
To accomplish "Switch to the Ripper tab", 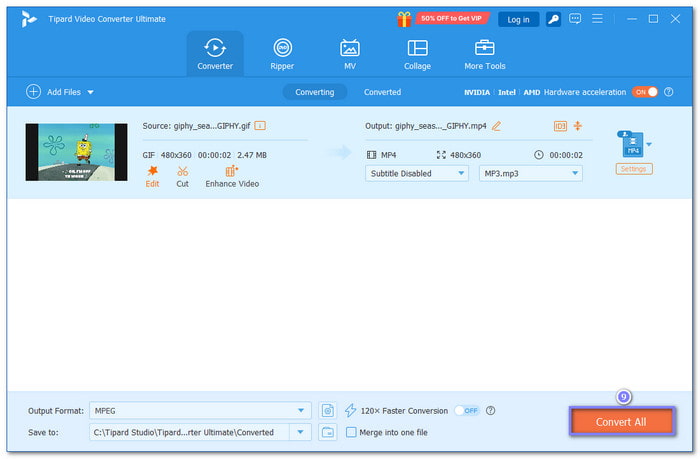I will coord(282,54).
